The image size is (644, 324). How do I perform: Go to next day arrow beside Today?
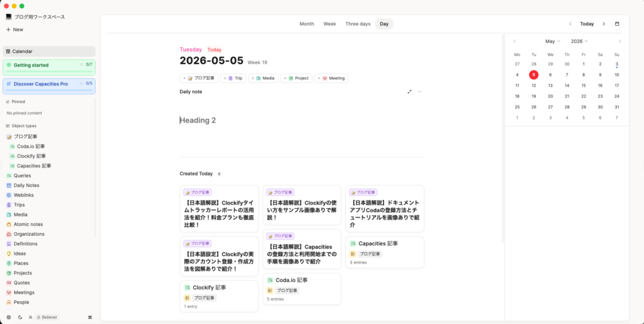pyautogui.click(x=604, y=24)
